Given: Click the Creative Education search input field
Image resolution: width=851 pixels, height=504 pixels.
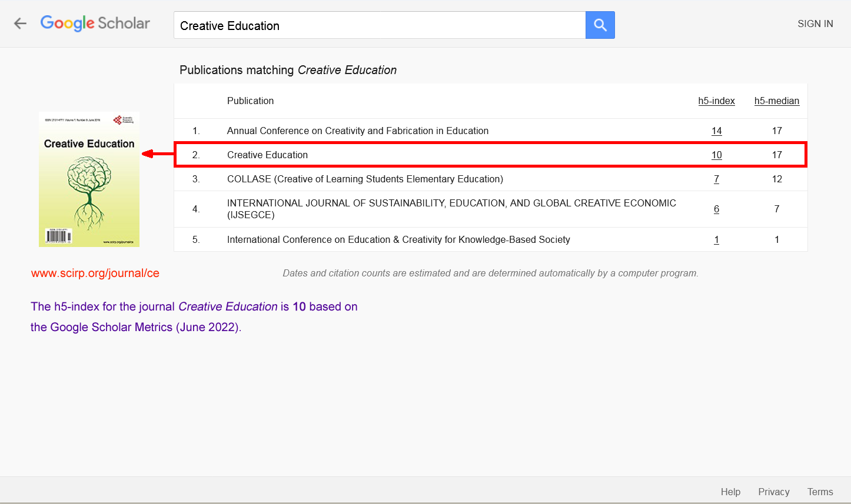Looking at the screenshot, I should tap(380, 25).
